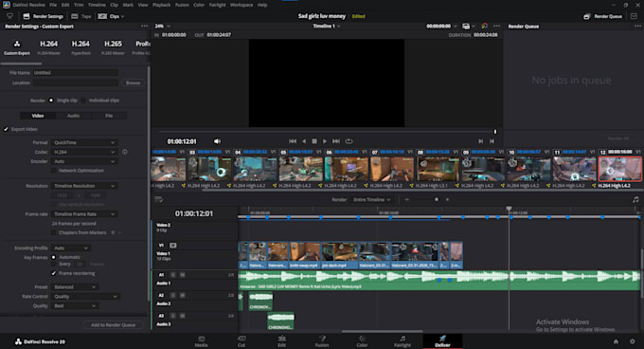Open timeline view options icon
644x349 pixels.
158,199
